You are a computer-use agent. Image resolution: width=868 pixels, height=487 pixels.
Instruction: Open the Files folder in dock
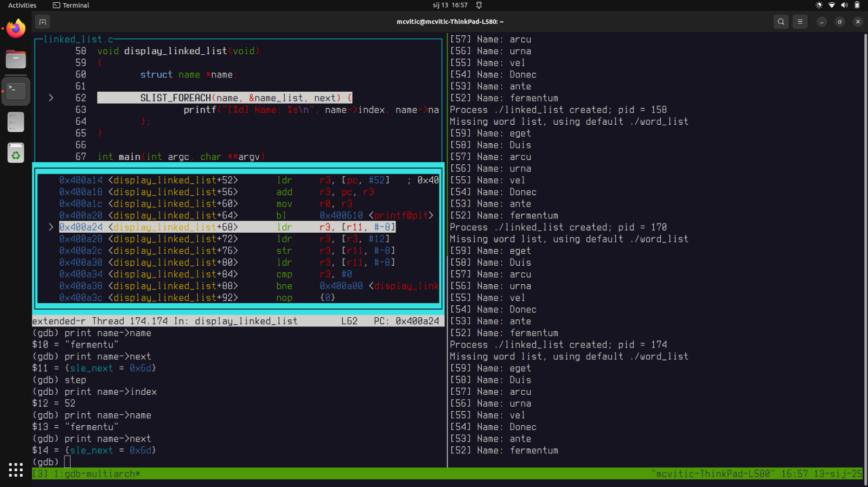coord(16,59)
